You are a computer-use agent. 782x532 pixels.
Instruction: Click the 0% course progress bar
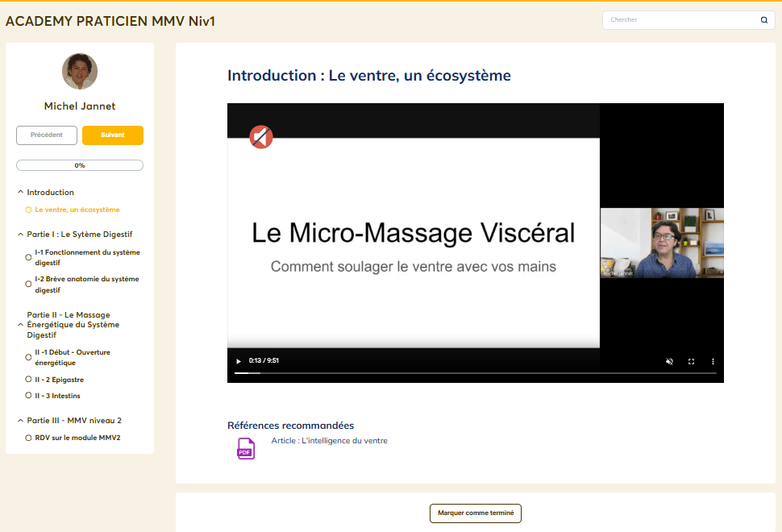(80, 165)
